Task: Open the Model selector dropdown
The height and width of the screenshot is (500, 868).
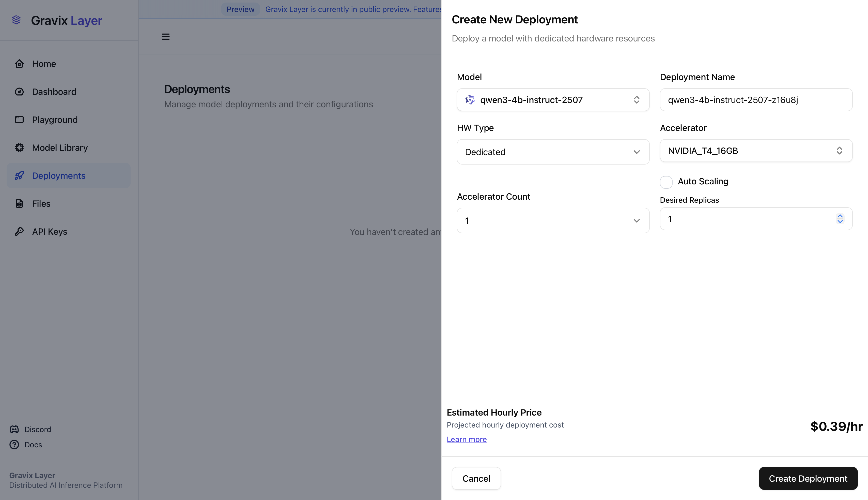Action: (553, 100)
